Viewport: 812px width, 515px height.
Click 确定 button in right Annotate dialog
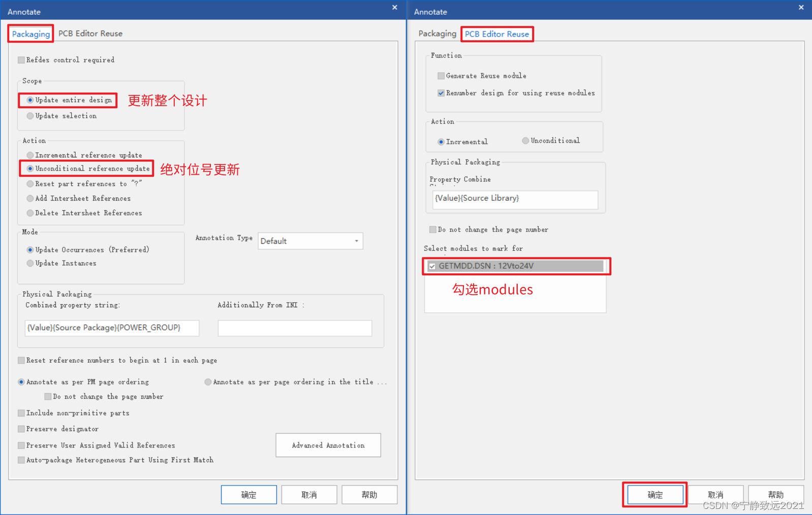coord(655,495)
